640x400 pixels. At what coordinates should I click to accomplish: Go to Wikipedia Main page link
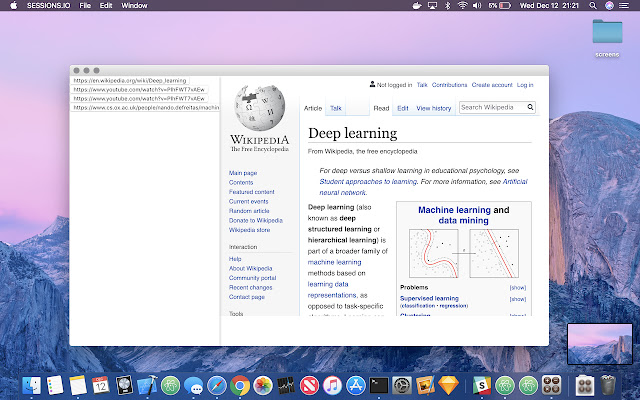point(243,173)
